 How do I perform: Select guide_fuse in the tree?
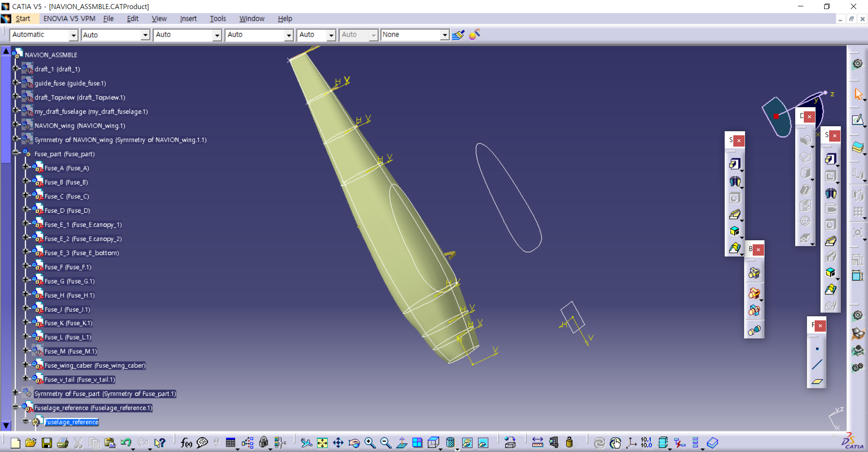pos(70,83)
